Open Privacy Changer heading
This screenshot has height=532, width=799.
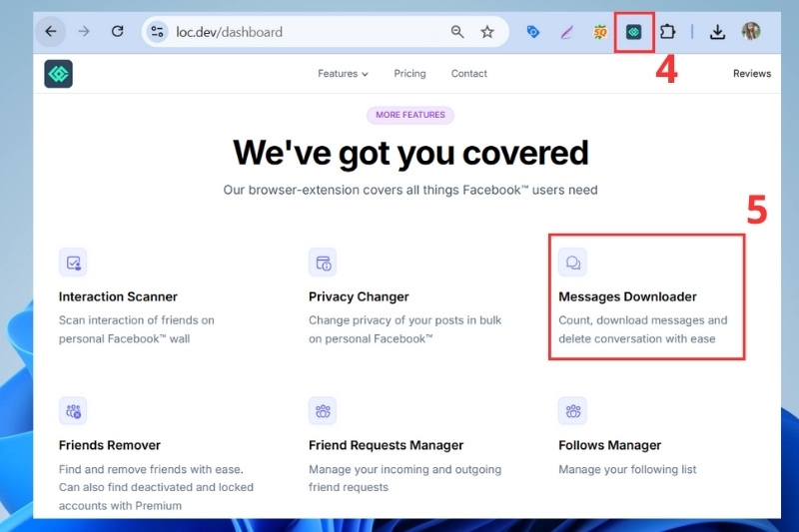pyautogui.click(x=359, y=296)
